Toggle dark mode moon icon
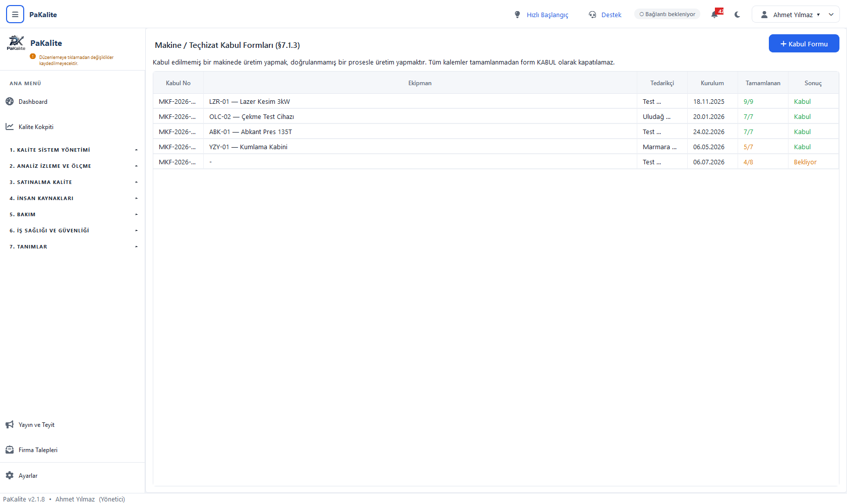 tap(738, 15)
